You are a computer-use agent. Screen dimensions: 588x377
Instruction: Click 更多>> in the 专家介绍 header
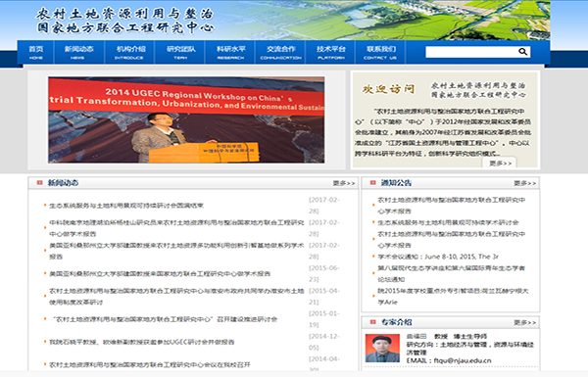(525, 323)
